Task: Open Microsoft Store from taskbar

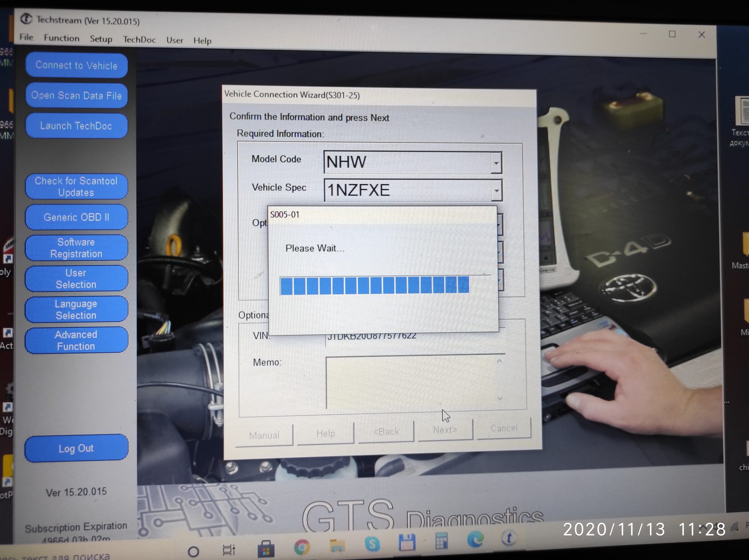Action: click(x=266, y=548)
